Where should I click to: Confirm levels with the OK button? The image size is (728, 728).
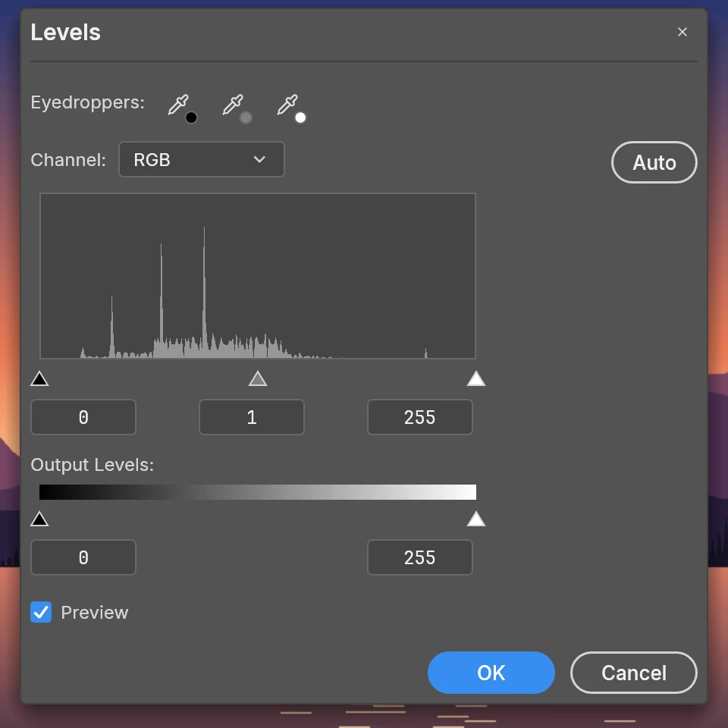tap(491, 673)
